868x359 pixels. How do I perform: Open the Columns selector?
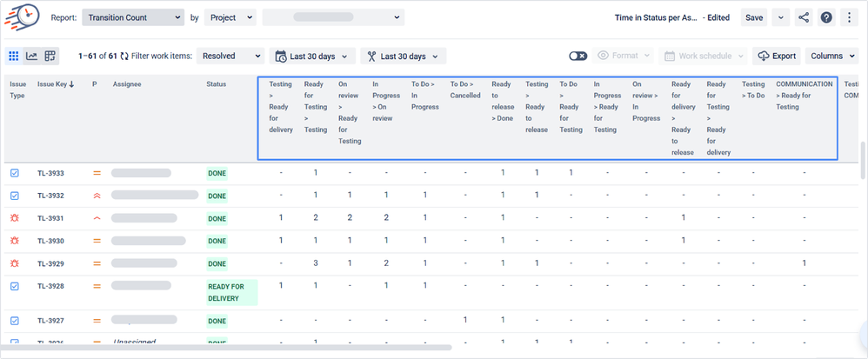pyautogui.click(x=832, y=57)
